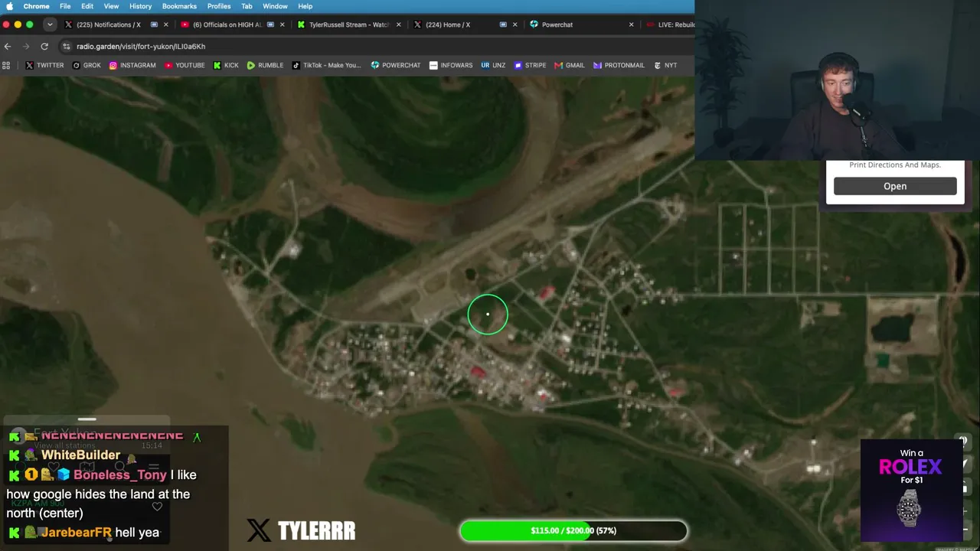
Task: Open the Help menu
Action: [x=305, y=6]
